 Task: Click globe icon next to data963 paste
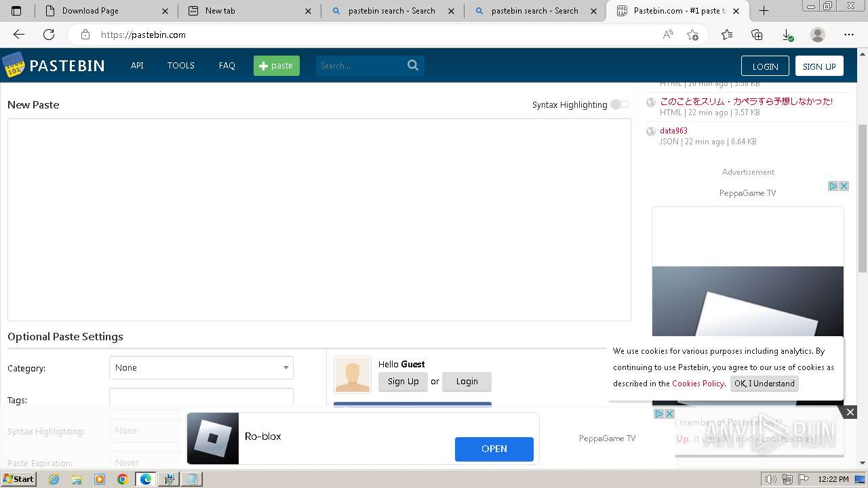pos(651,131)
